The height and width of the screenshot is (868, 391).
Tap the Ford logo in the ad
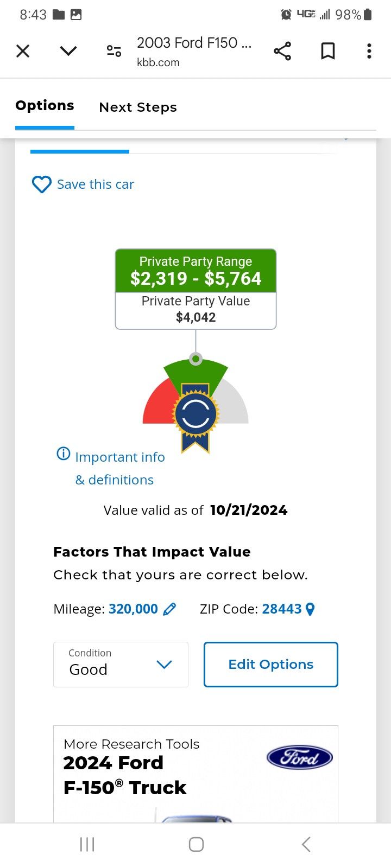click(299, 757)
